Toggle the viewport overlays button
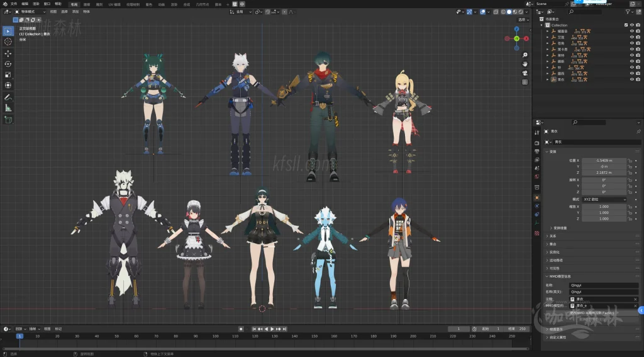The width and height of the screenshot is (644, 357). pos(483,12)
